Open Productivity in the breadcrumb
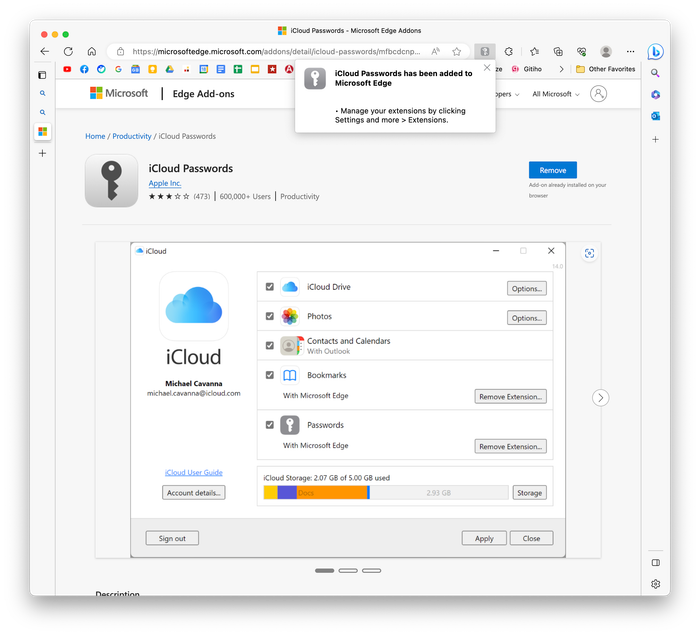 coord(132,136)
